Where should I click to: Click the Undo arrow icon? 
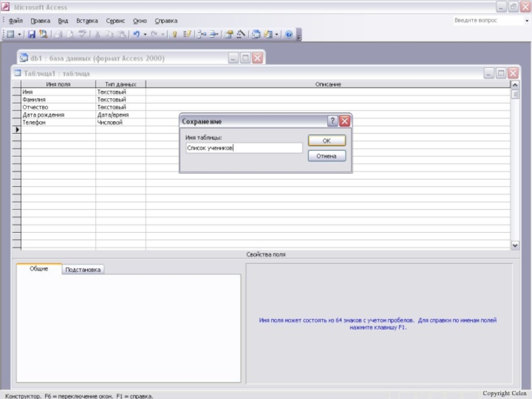136,34
